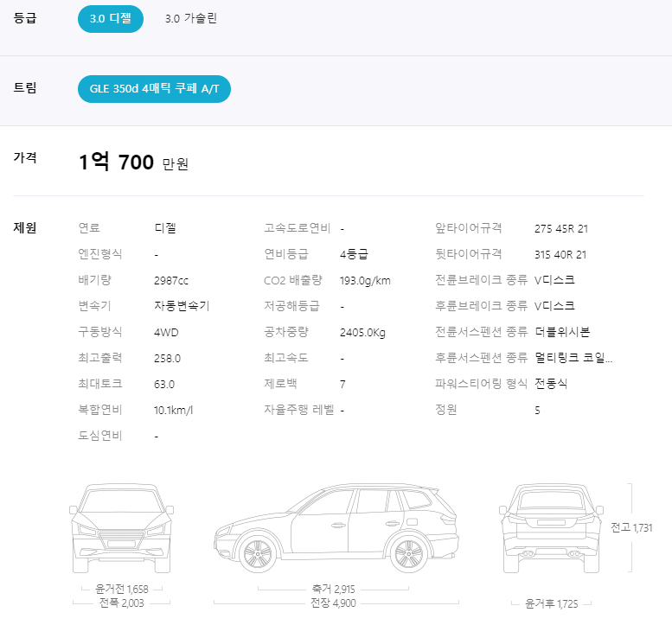Screen dimensions: 672x625
Task: Select the GLE 350d 4매틱 쿠페 A/T trim
Action: pyautogui.click(x=154, y=89)
